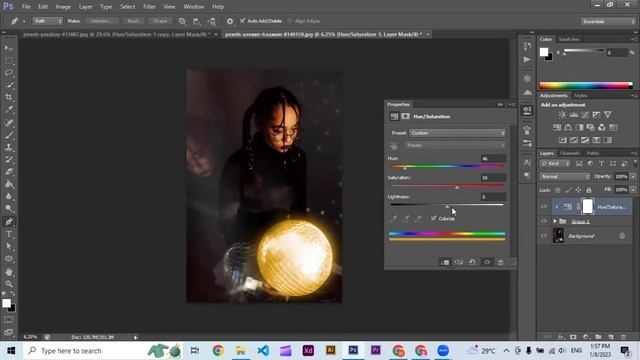This screenshot has width=640, height=360.
Task: Click the Hue value input field
Action: tap(493, 159)
